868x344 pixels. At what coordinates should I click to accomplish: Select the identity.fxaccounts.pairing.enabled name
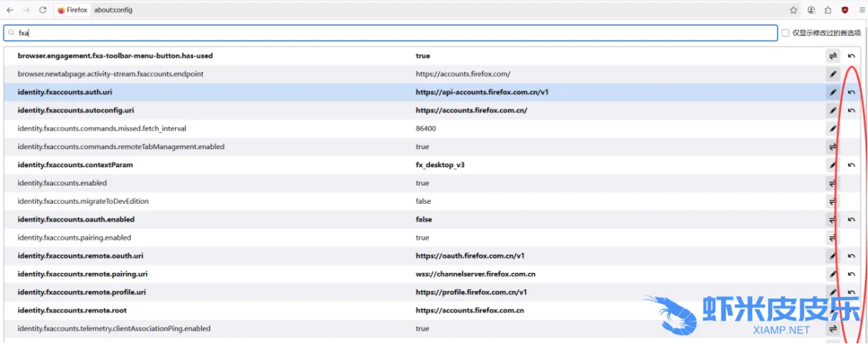[x=74, y=238]
